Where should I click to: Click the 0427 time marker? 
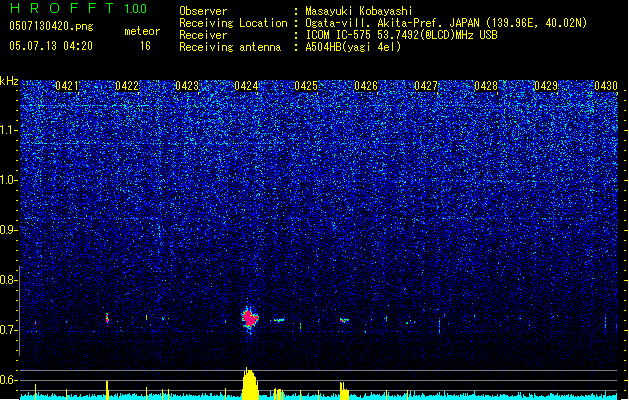(x=426, y=86)
